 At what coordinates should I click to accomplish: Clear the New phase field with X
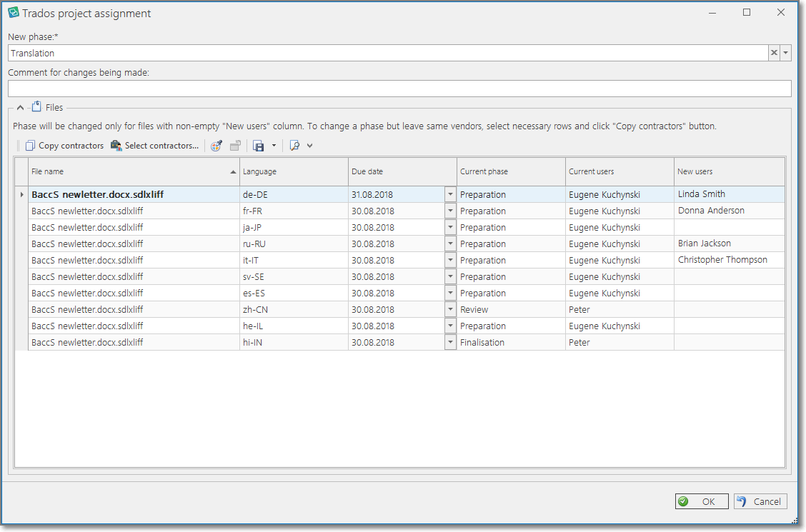click(774, 53)
